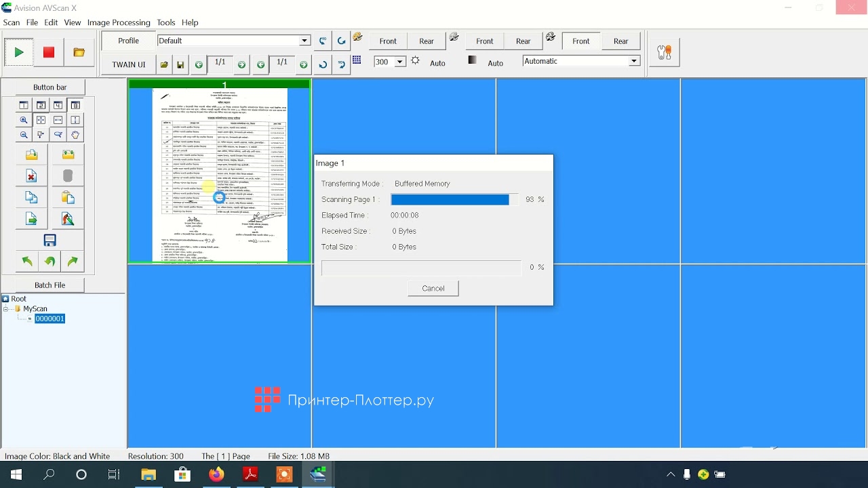868x488 pixels.
Task: Open scanner settings wrench icon
Action: [665, 52]
